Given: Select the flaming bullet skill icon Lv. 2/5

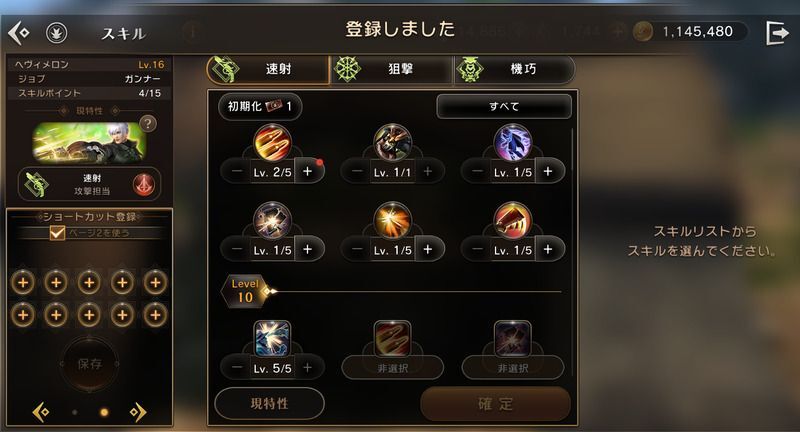Looking at the screenshot, I should pyautogui.click(x=272, y=142).
